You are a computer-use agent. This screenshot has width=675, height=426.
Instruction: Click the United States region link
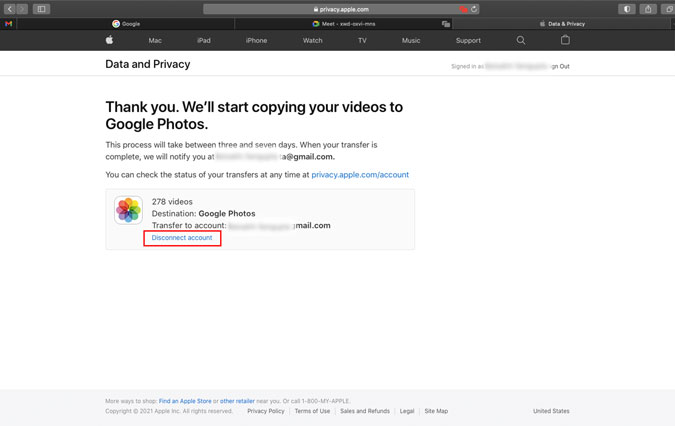[x=551, y=411]
